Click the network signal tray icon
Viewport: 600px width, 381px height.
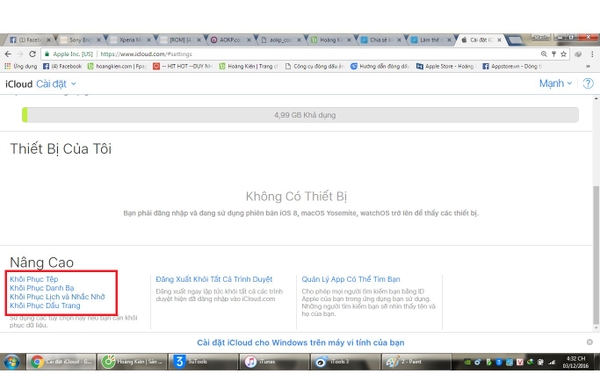pos(552,362)
